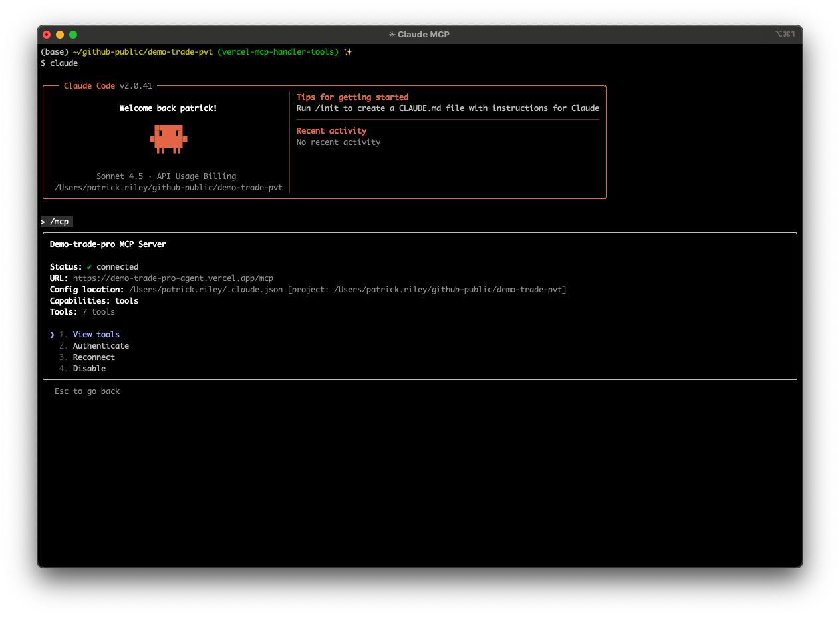Click the Recent activity heading
The height and width of the screenshot is (617, 840).
pyautogui.click(x=331, y=131)
